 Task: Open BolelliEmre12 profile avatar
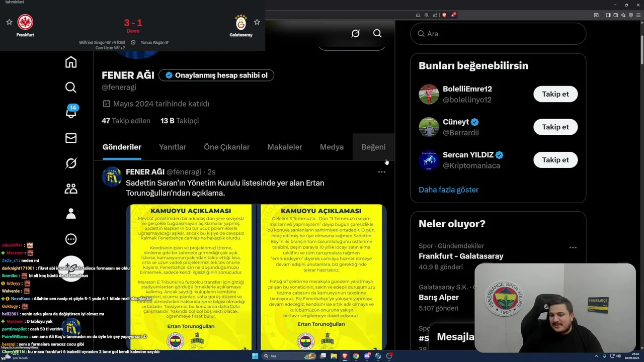tap(429, 94)
